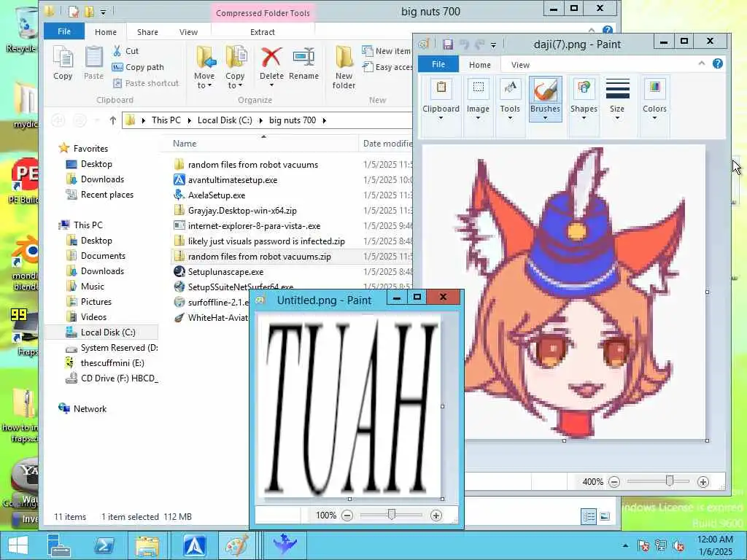This screenshot has height=560, width=747.
Task: Click Paint Help question mark icon
Action: click(x=718, y=64)
